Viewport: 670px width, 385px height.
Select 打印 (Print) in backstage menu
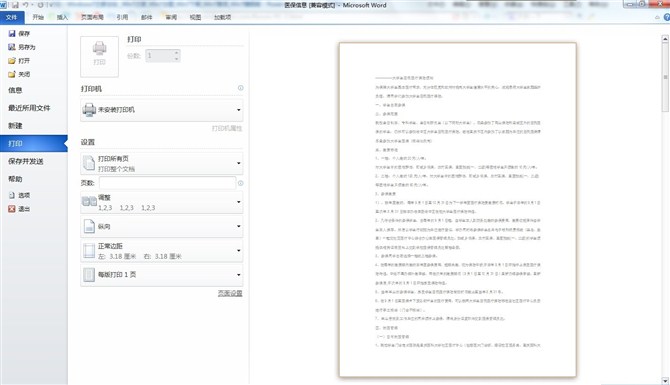tap(34, 144)
